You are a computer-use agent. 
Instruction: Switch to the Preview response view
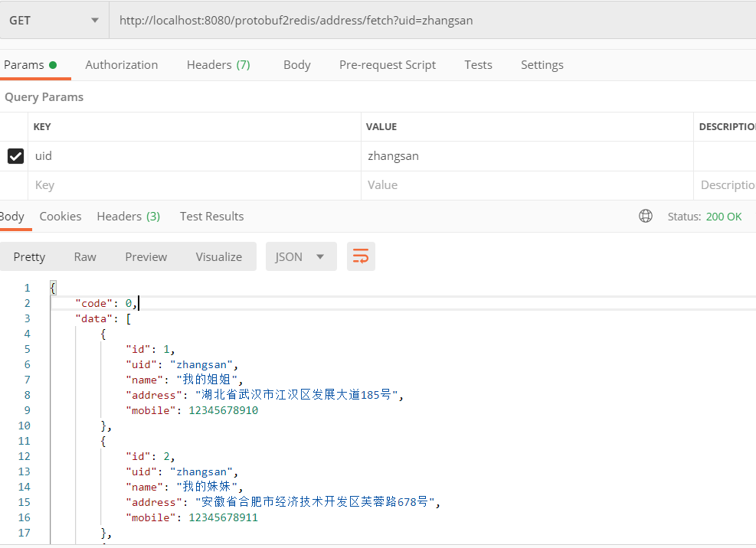coord(146,256)
